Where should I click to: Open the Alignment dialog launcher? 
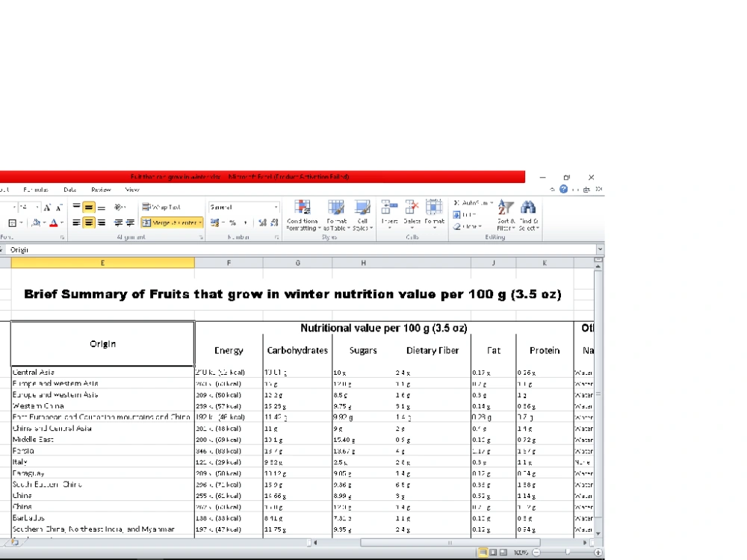pyautogui.click(x=201, y=237)
